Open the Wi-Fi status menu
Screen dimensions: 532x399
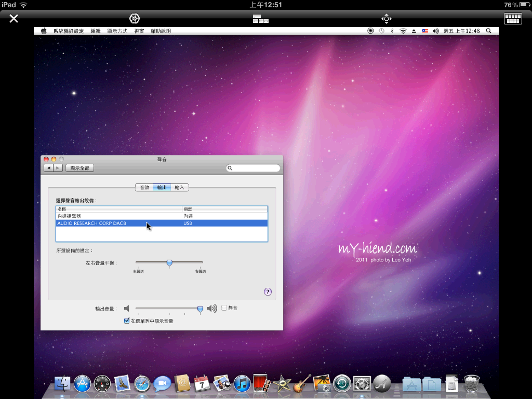[x=403, y=31]
